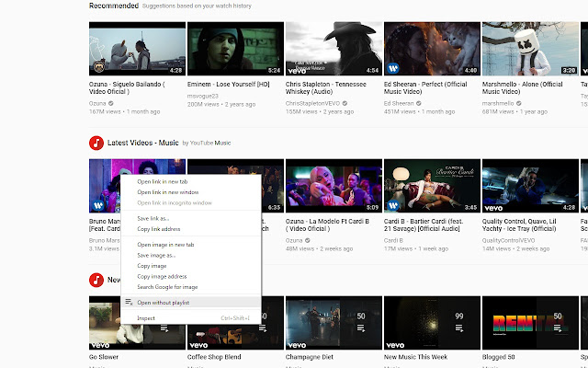The height and width of the screenshot is (368, 588).
Task: Click red music icon on lower section row
Action: click(x=96, y=280)
